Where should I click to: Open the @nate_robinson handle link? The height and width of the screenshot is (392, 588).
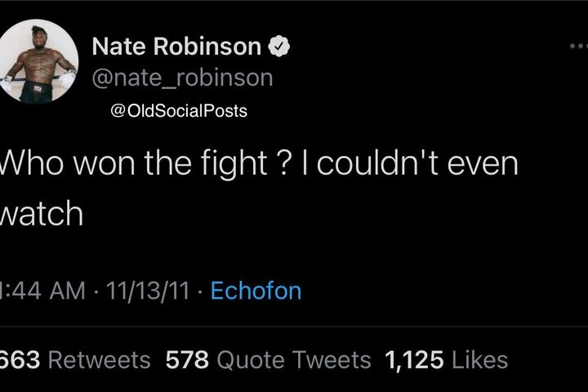pos(182,78)
